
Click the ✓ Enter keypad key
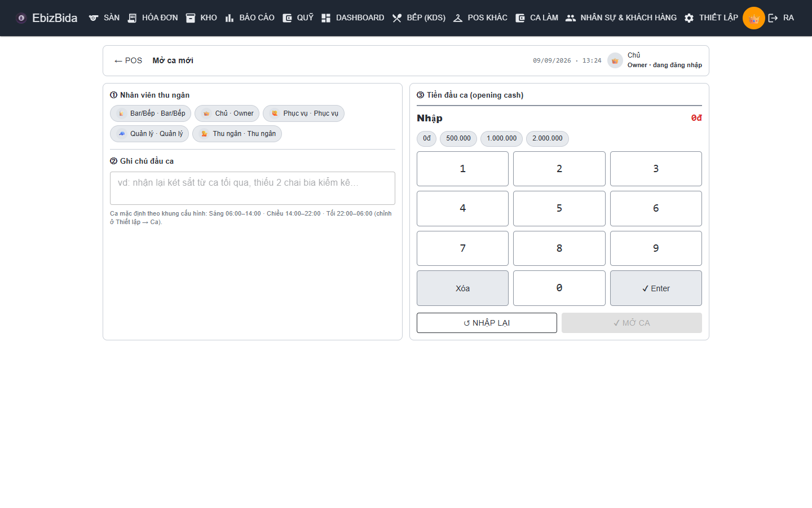click(656, 288)
